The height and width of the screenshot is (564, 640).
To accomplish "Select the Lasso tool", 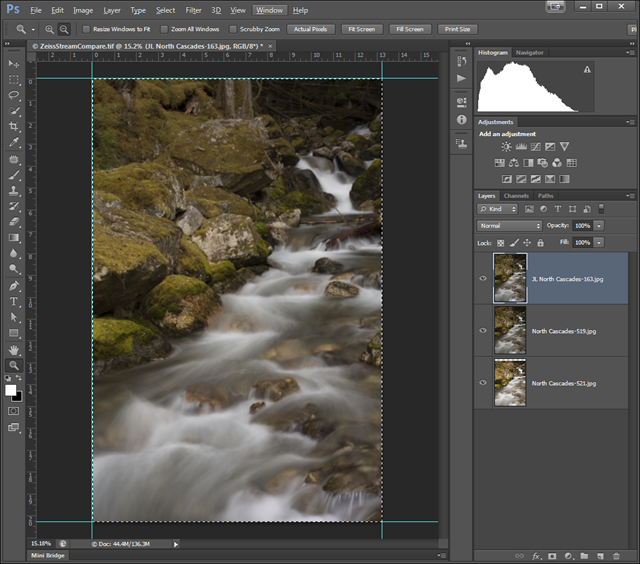I will click(x=14, y=95).
